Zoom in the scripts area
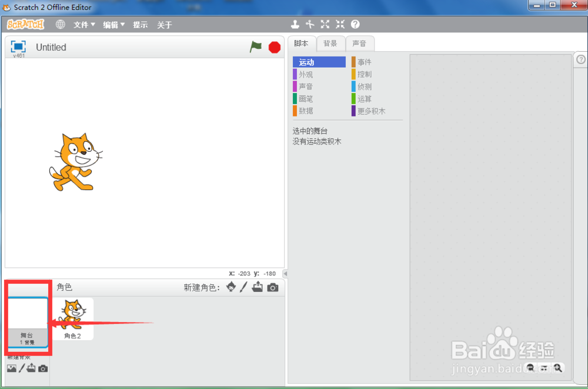 coord(557,368)
